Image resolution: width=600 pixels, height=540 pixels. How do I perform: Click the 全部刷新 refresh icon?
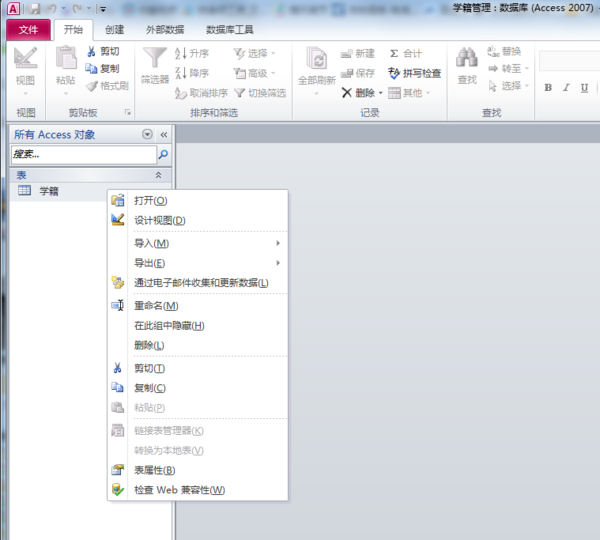pos(316,59)
